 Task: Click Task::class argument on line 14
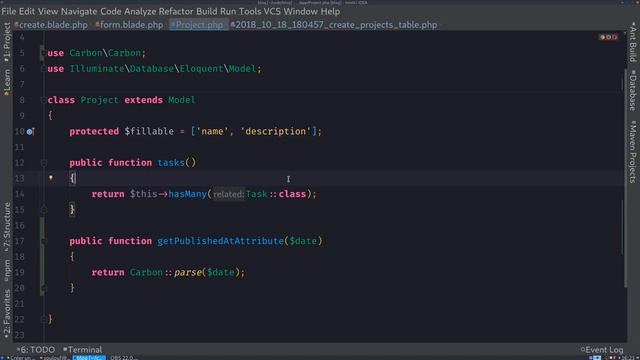click(x=276, y=194)
